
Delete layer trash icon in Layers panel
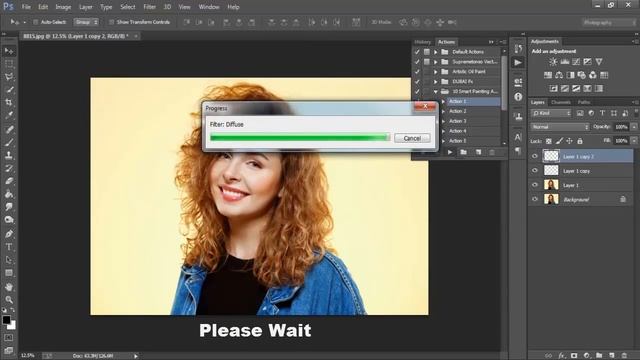pyautogui.click(x=624, y=356)
